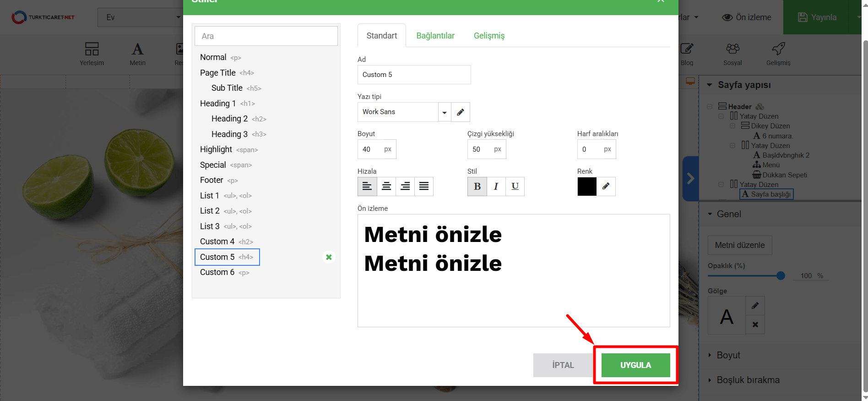Open the Gelişmiş tab
The height and width of the screenshot is (401, 868).
(x=489, y=36)
